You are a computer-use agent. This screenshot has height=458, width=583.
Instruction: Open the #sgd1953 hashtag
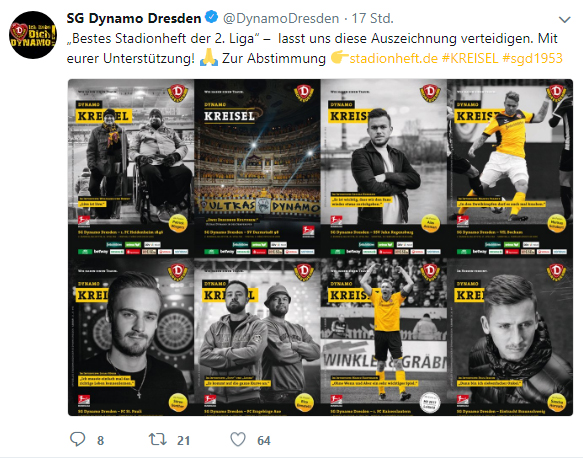pos(532,58)
